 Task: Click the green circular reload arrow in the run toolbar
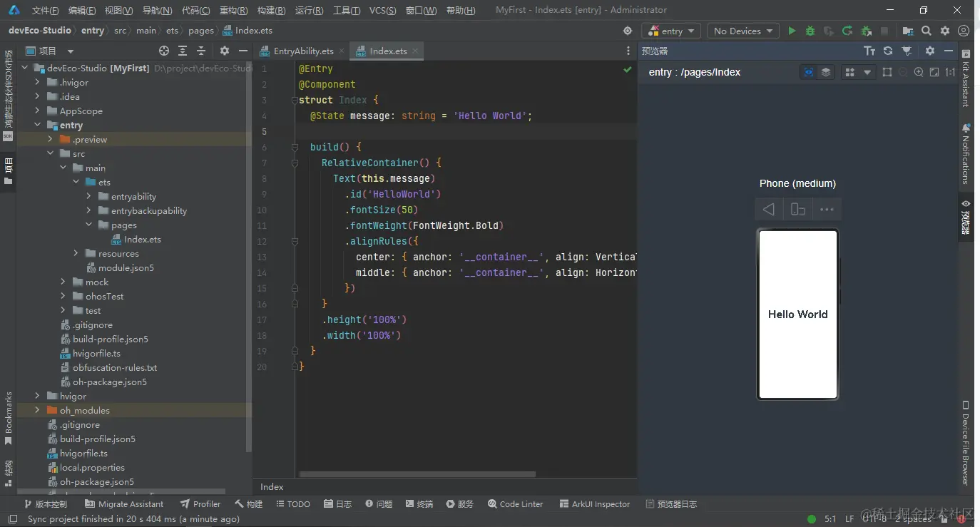(x=847, y=31)
